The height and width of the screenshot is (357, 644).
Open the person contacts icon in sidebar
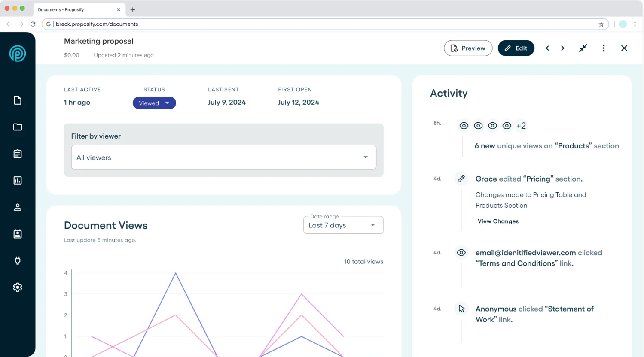coord(18,207)
